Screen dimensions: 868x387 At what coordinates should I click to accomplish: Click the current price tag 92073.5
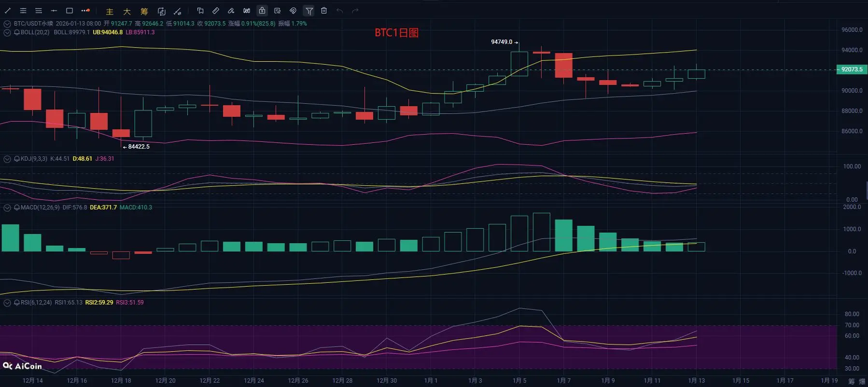(x=852, y=69)
